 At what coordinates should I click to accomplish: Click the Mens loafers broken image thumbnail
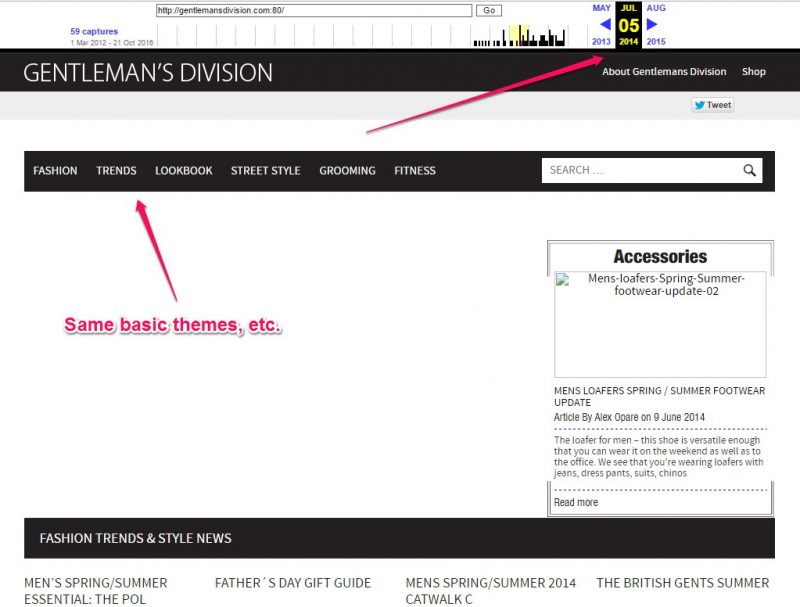[x=660, y=324]
